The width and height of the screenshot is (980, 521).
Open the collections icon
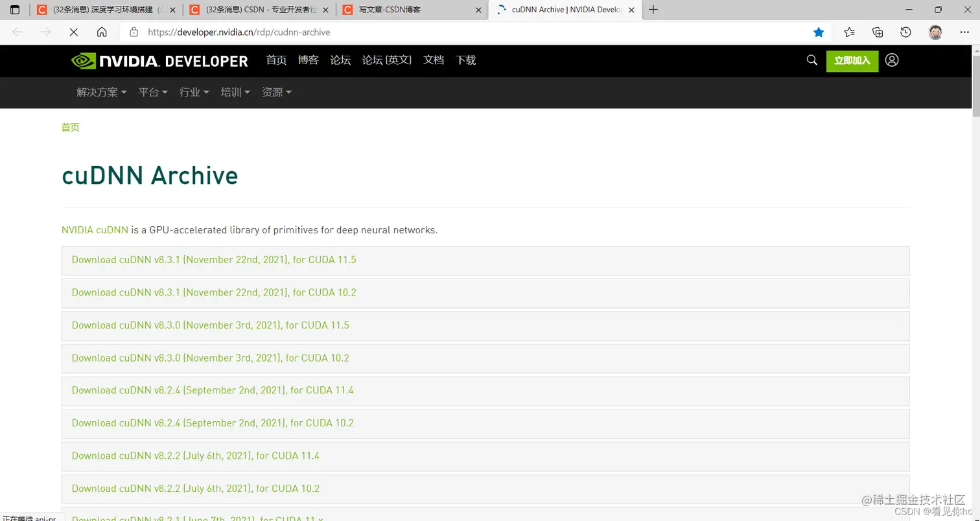click(878, 32)
